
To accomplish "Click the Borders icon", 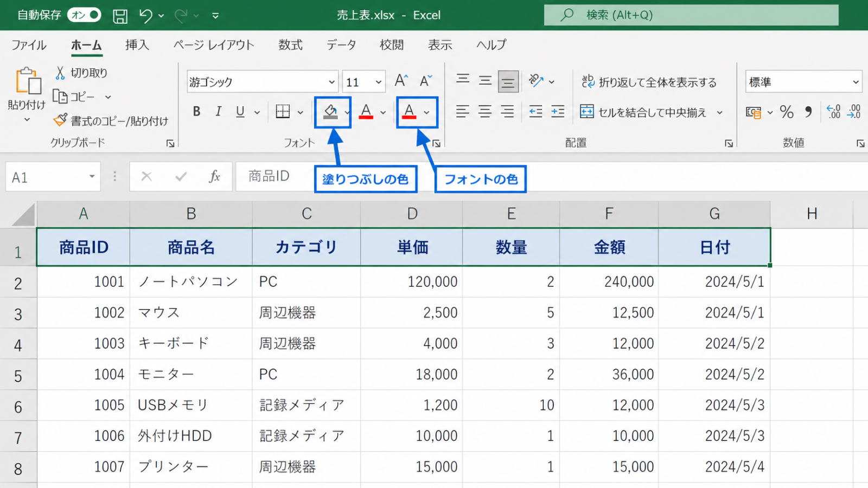I will pyautogui.click(x=283, y=112).
